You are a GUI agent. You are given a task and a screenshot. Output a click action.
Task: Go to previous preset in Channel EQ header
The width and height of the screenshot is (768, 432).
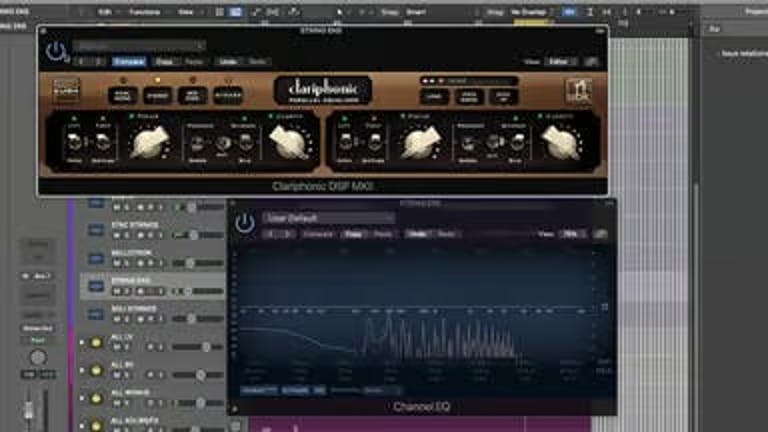tap(270, 234)
